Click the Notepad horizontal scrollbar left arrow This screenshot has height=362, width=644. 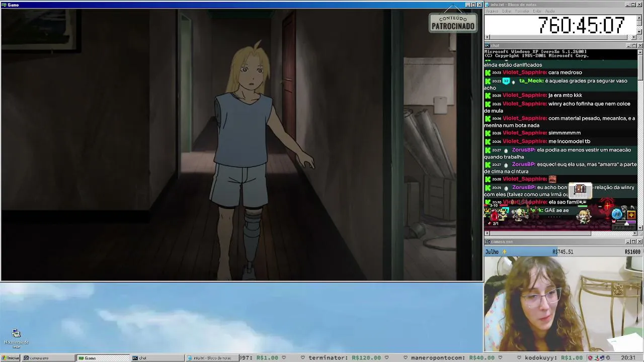pos(487,37)
